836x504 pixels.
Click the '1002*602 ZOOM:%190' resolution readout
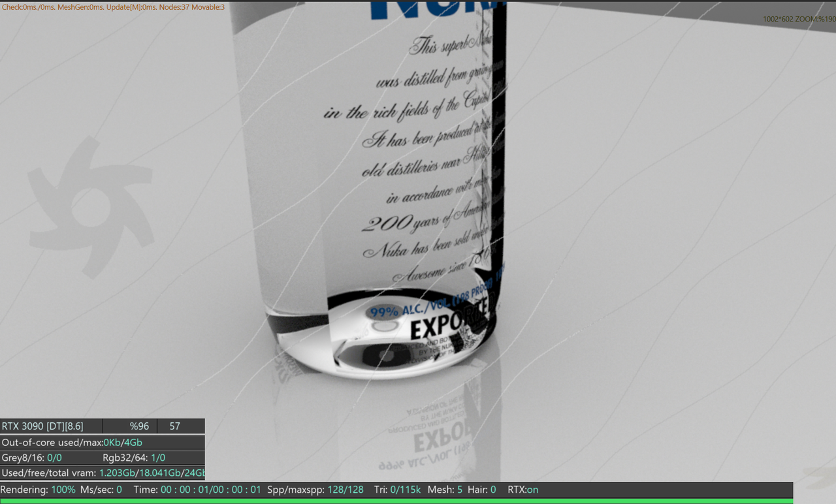click(x=799, y=19)
